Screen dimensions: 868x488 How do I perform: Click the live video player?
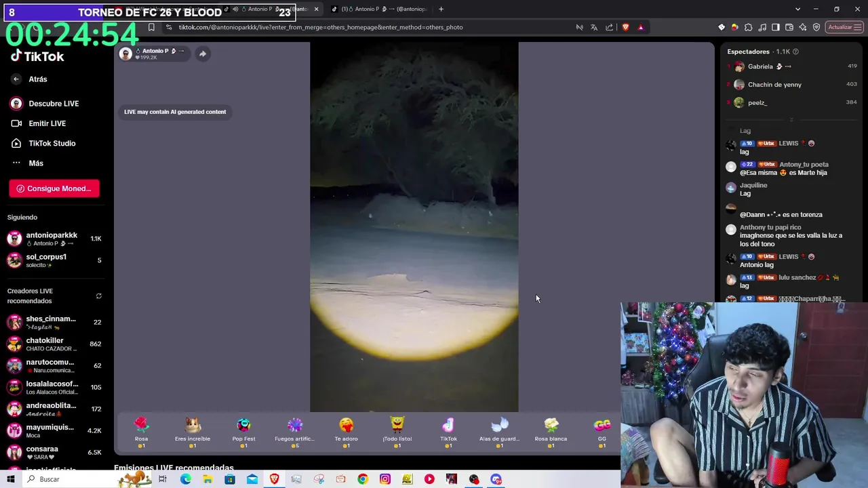pos(414,227)
